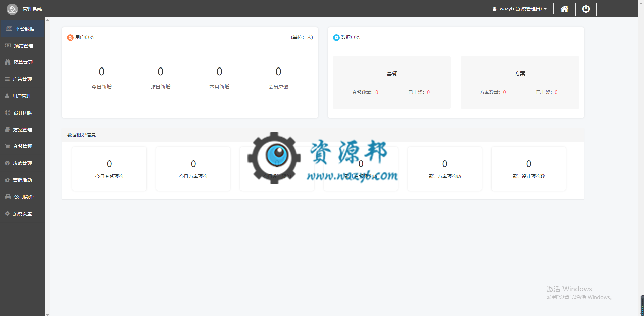
Task: Click the 数据概况信息 panel header
Action: coord(323,135)
